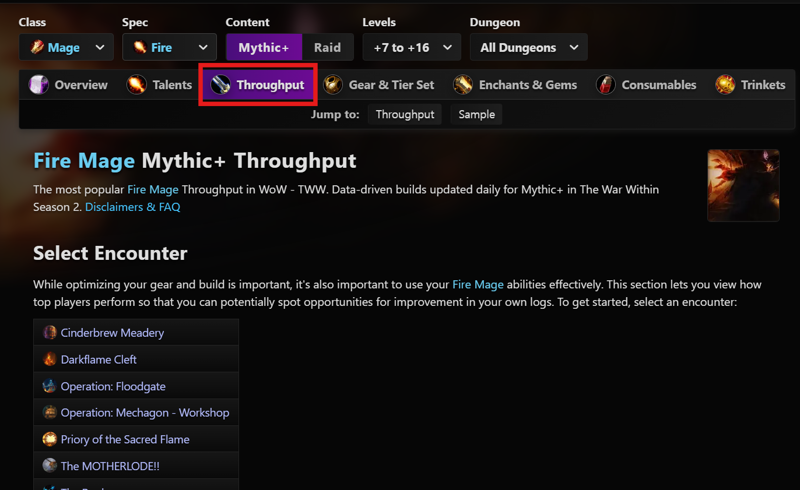Viewport: 800px width, 490px height.
Task: Click the Trinkets tab icon
Action: point(725,85)
